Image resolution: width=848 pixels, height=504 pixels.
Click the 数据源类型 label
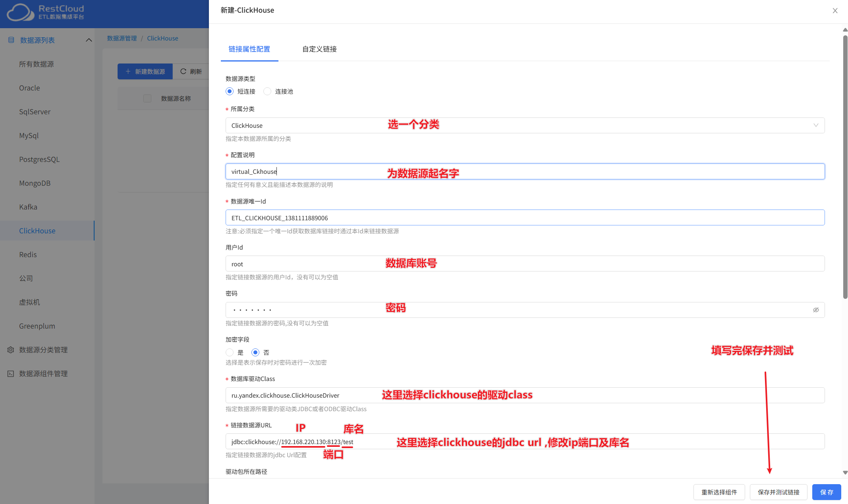coord(240,79)
